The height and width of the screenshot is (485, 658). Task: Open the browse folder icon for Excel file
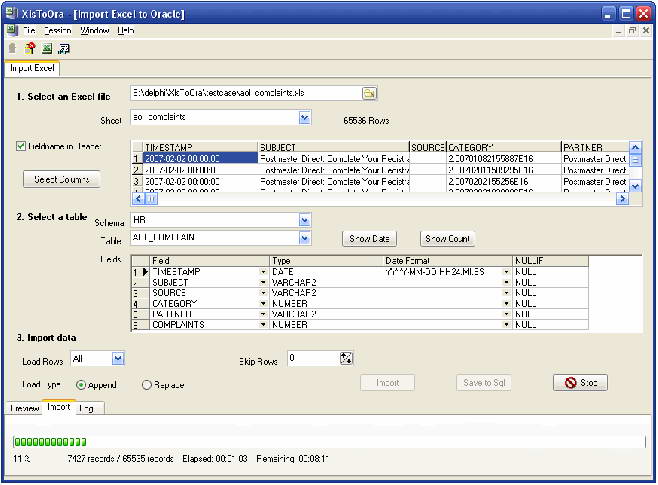tap(369, 94)
